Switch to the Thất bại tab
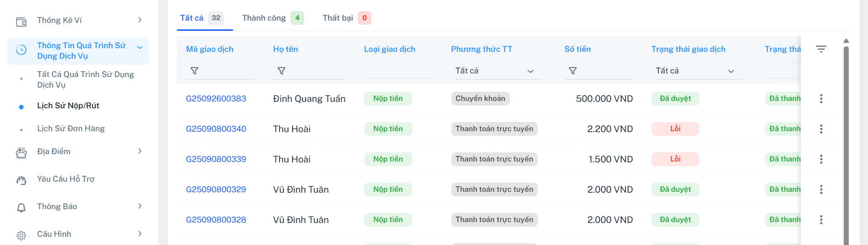Image resolution: width=868 pixels, height=245 pixels. pyautogui.click(x=346, y=18)
